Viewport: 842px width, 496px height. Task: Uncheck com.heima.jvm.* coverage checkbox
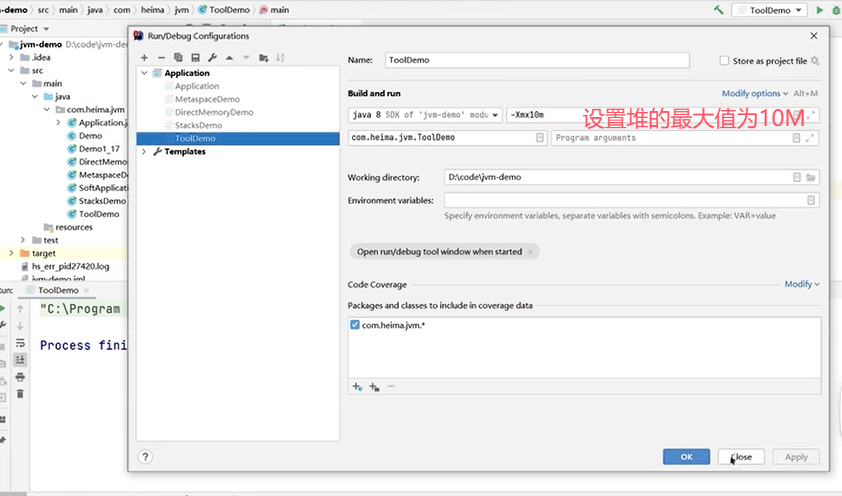pyautogui.click(x=354, y=325)
